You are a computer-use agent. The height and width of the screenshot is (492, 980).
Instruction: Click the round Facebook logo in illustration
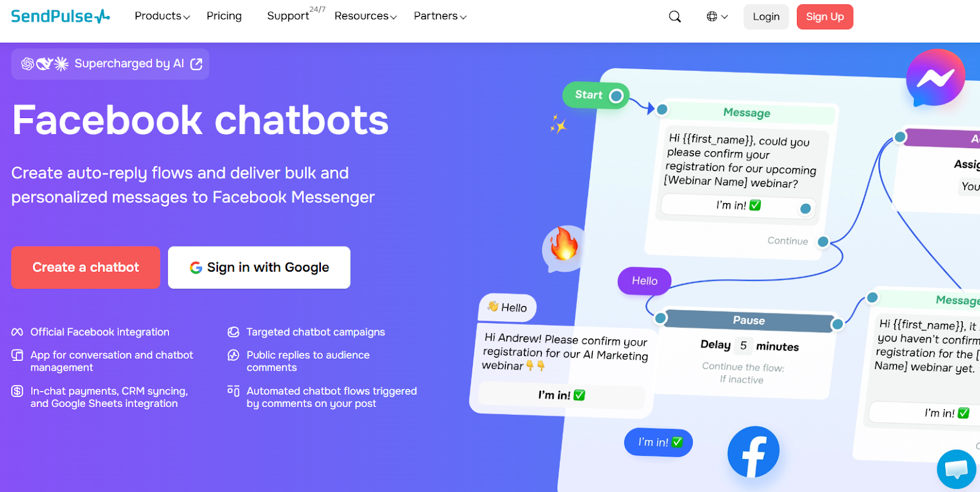click(753, 452)
